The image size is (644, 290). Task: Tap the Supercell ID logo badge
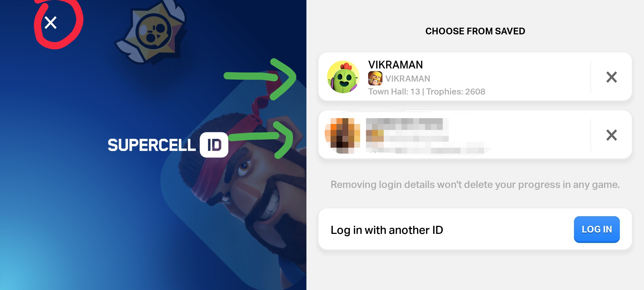[214, 145]
